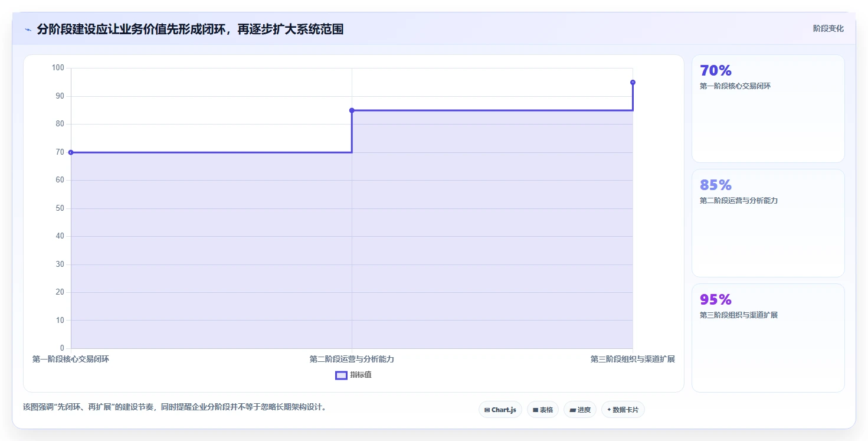Click the Chart.js tag
The height and width of the screenshot is (441, 868).
[x=500, y=410]
